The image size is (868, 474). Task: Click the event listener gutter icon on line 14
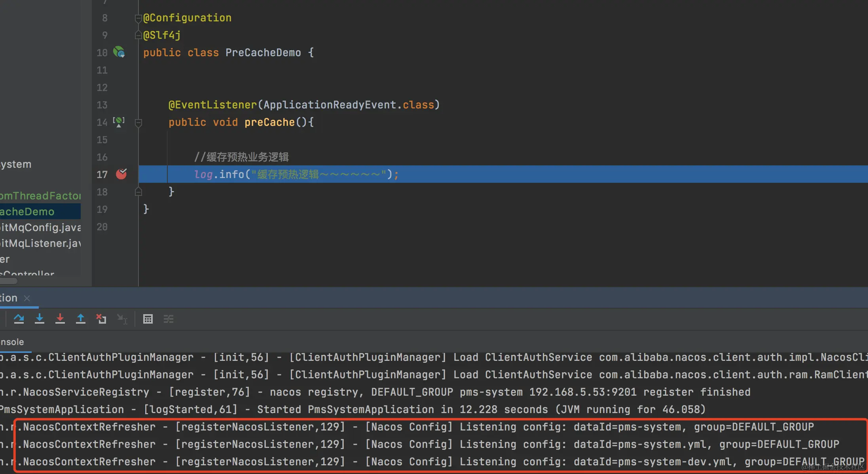click(x=119, y=121)
